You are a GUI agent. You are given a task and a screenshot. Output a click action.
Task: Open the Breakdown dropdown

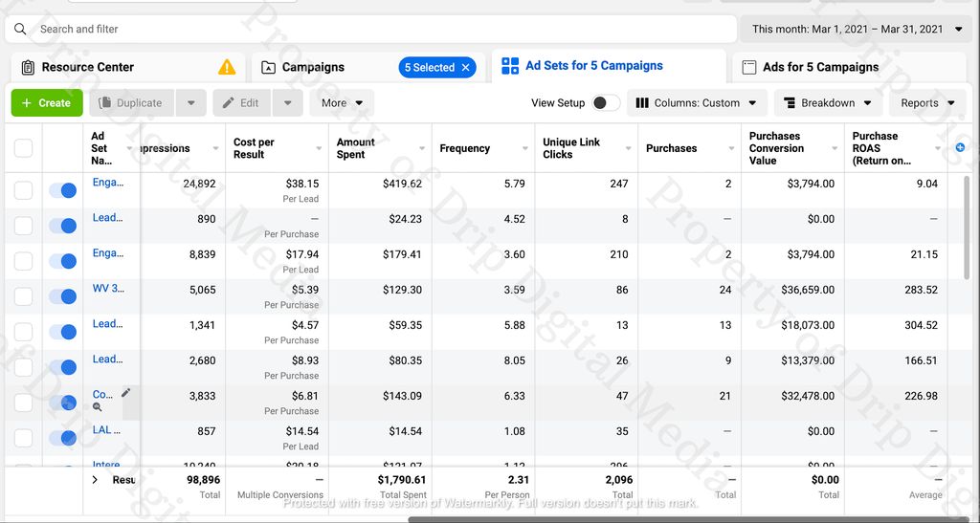pos(828,103)
